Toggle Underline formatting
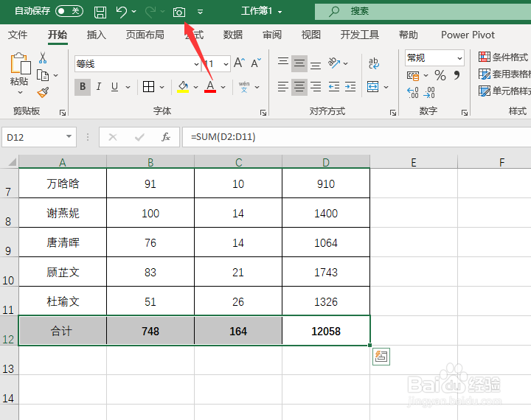 (115, 87)
